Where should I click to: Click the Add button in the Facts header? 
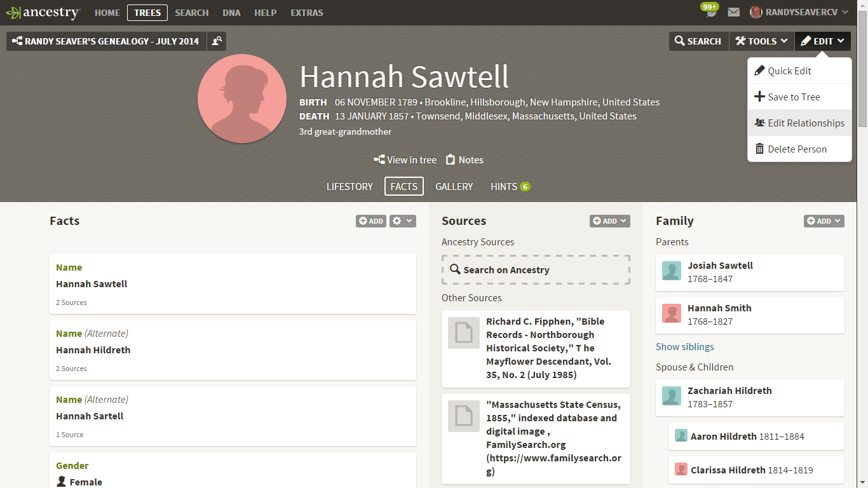[371, 221]
